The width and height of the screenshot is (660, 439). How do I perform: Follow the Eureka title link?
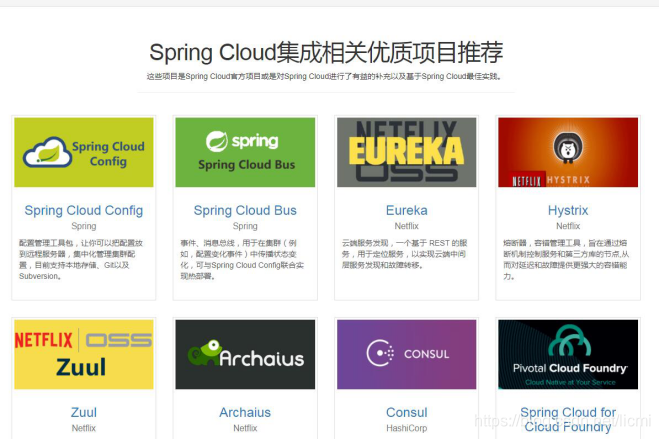[407, 210]
